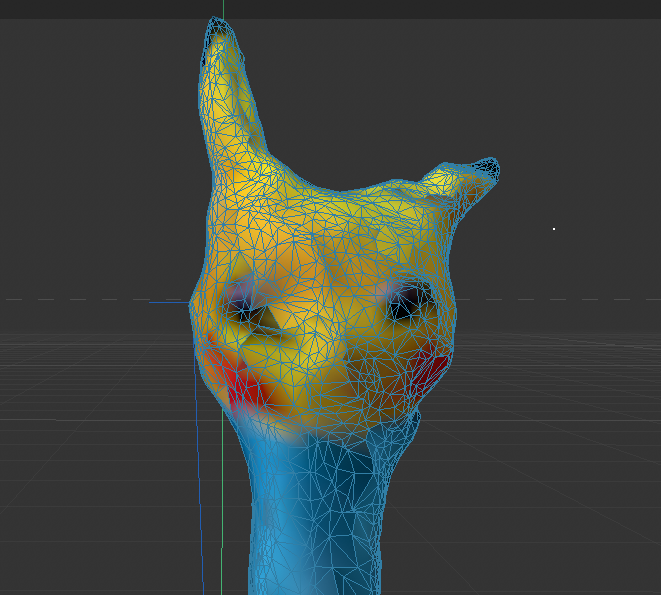
Task: Select the dark eye socket beside the tall ear
Action: tap(247, 307)
